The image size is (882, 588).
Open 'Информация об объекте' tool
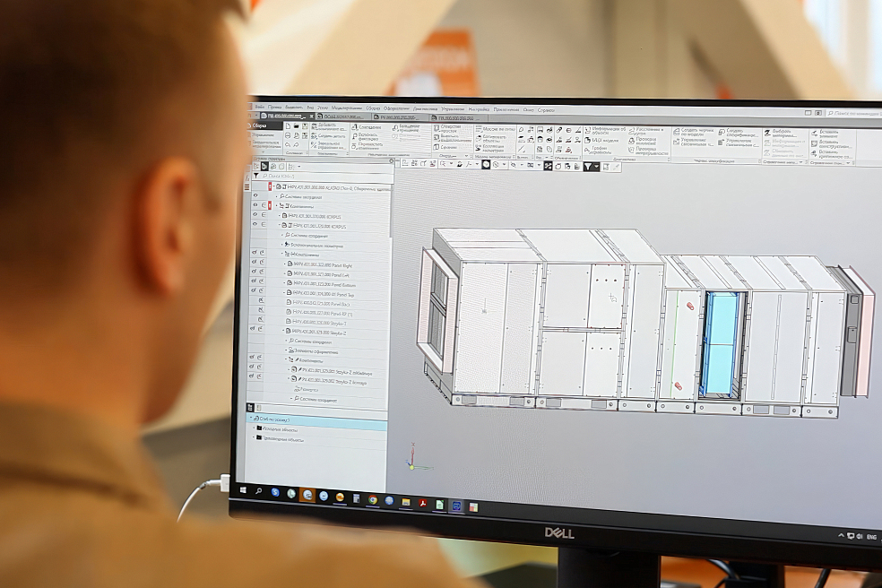tap(605, 131)
